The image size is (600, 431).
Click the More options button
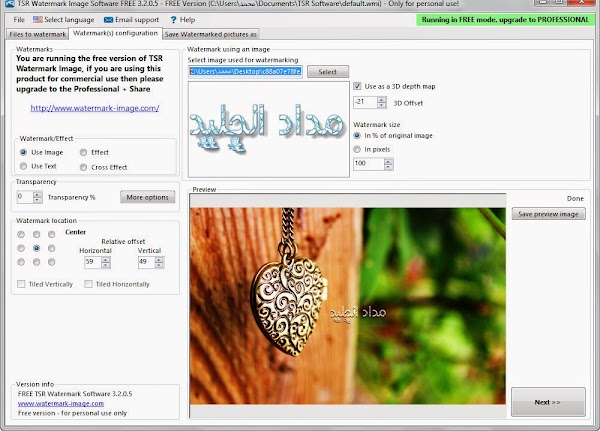[x=147, y=197]
